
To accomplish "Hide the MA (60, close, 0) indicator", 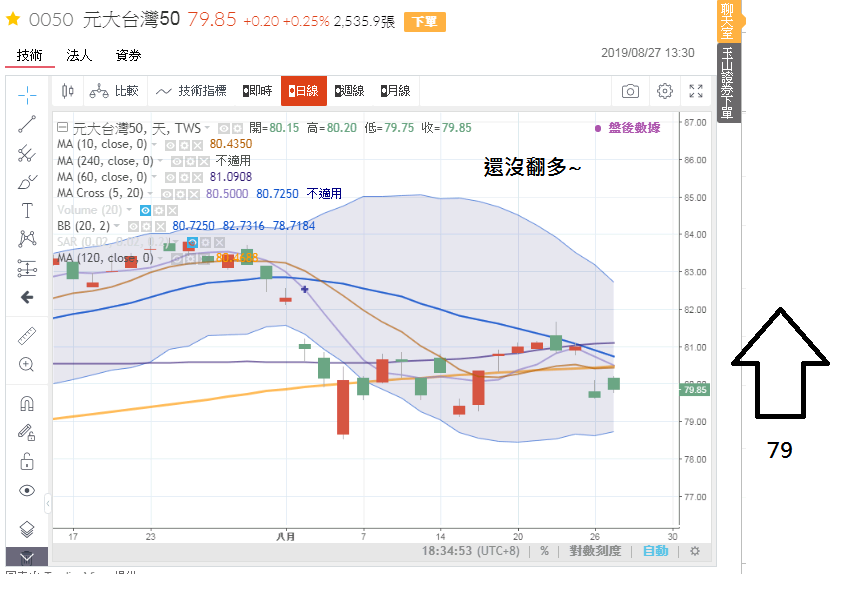I will coord(170,178).
